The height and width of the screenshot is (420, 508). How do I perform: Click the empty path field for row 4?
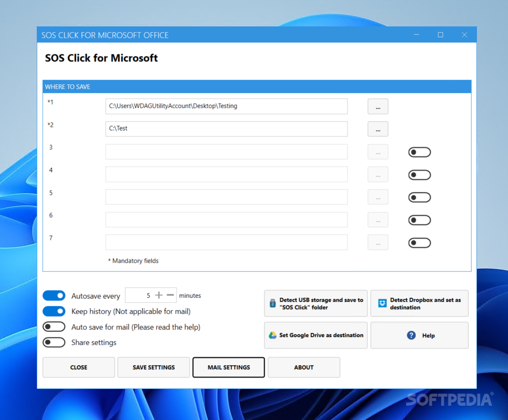click(x=226, y=175)
